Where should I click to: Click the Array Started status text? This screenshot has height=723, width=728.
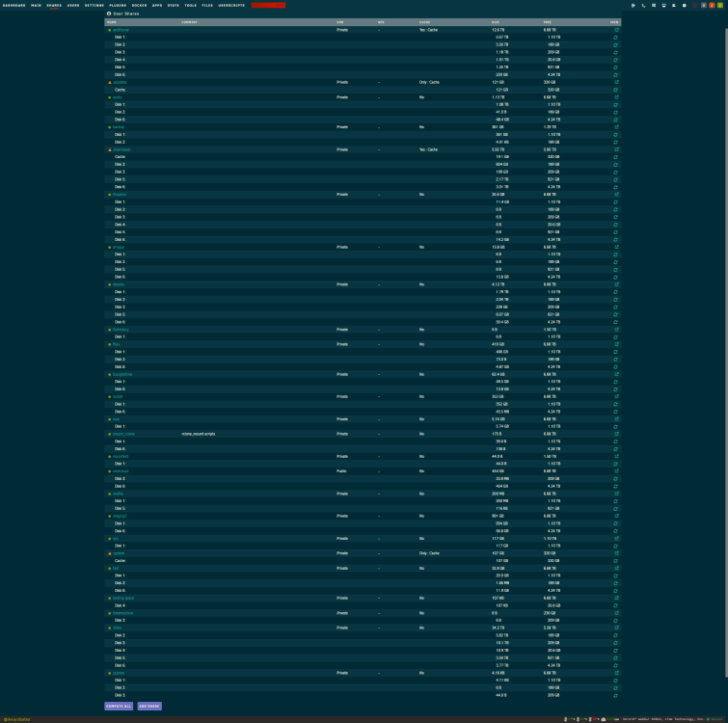tap(17, 720)
